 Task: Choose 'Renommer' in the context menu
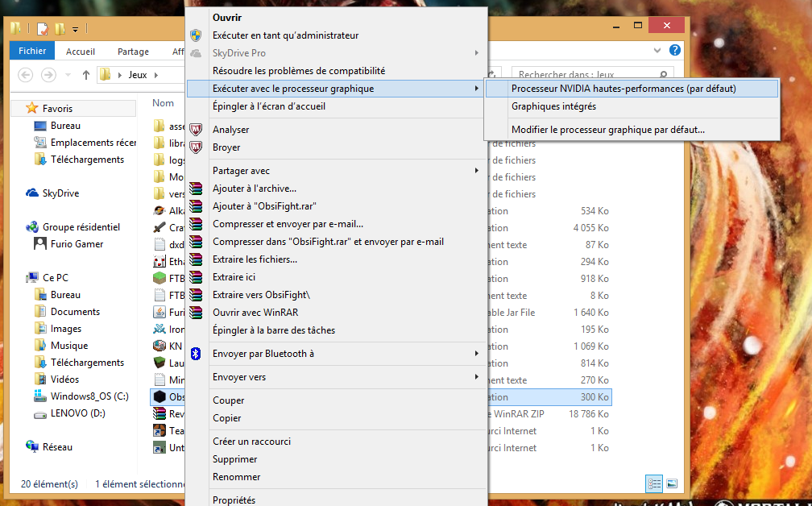click(337, 477)
